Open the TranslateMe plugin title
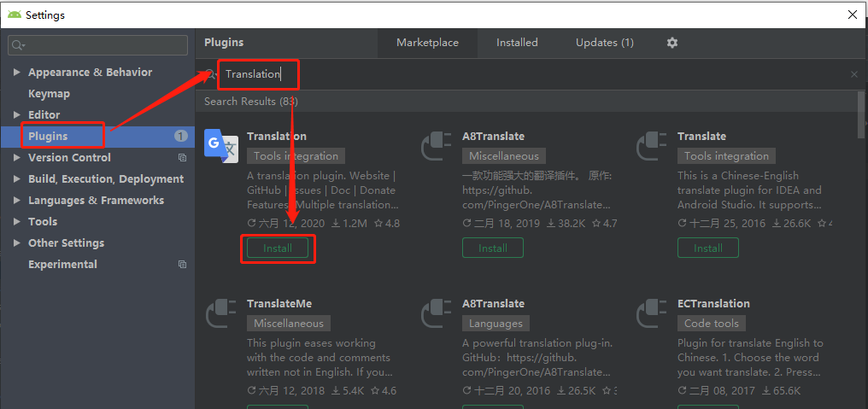 279,304
